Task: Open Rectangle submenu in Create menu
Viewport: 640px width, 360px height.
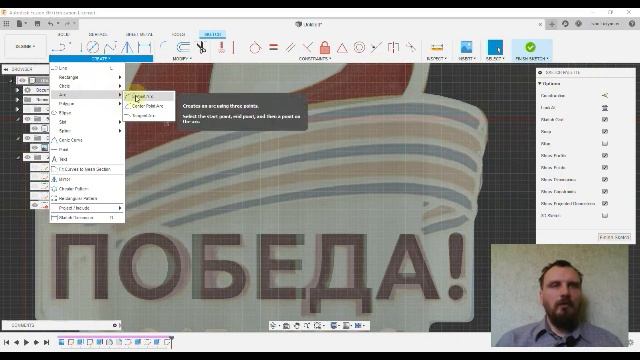Action: [x=87, y=77]
